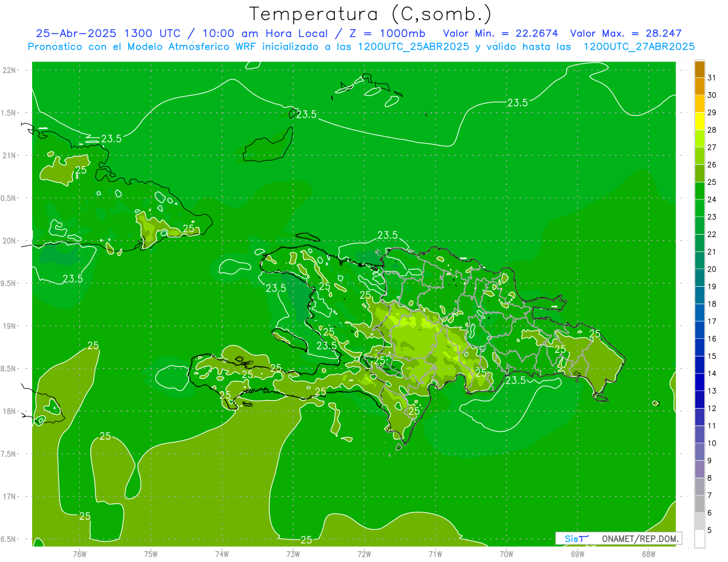
Task: Click the '73W' longitude axis label
Action: click(x=293, y=553)
